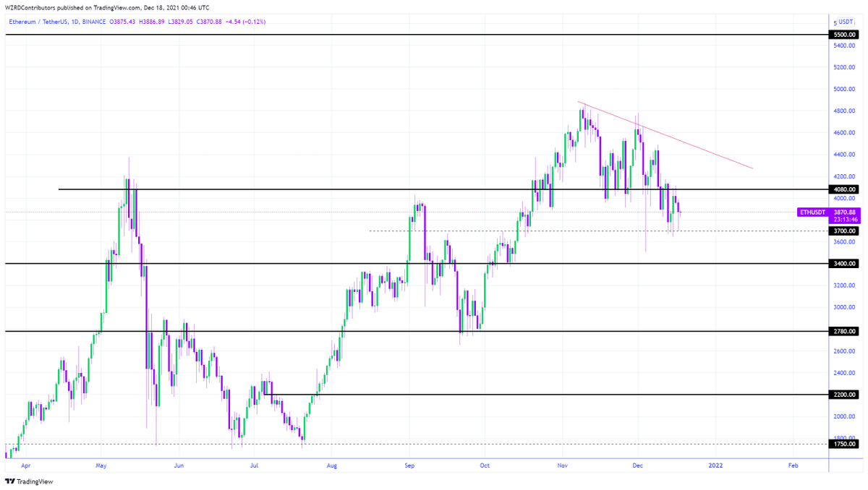The height and width of the screenshot is (490, 868).
Task: Select the 2200.00 price label
Action: pos(844,395)
